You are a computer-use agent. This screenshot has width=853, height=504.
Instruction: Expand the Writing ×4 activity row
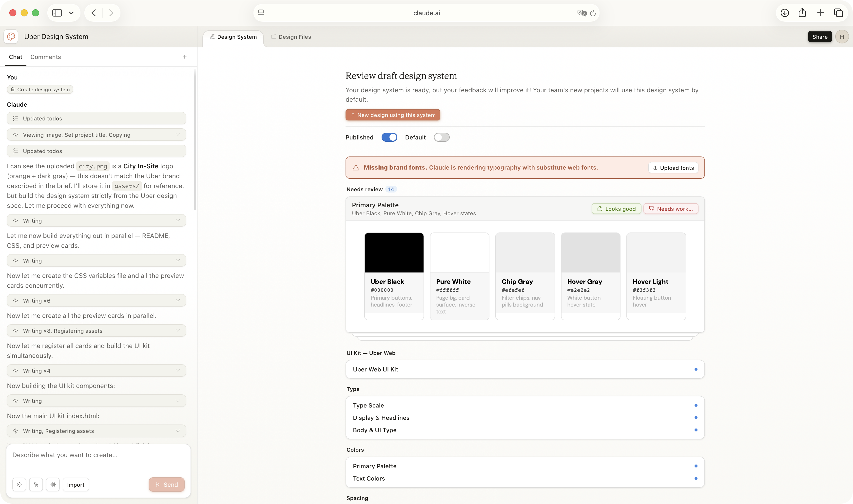(97, 371)
